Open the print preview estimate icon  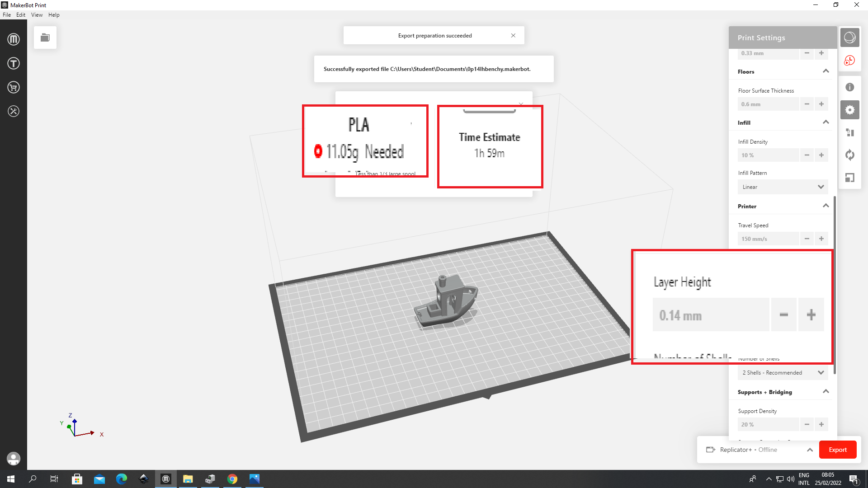point(850,60)
